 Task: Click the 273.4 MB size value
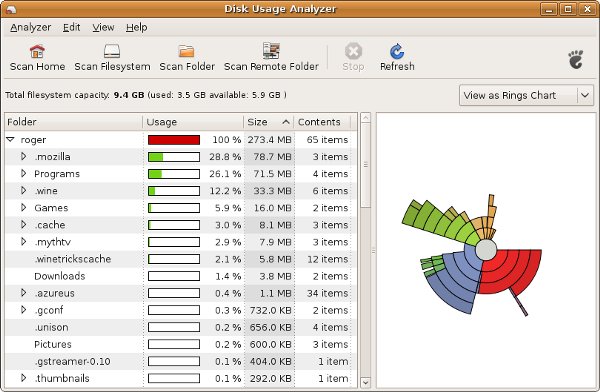(x=269, y=140)
